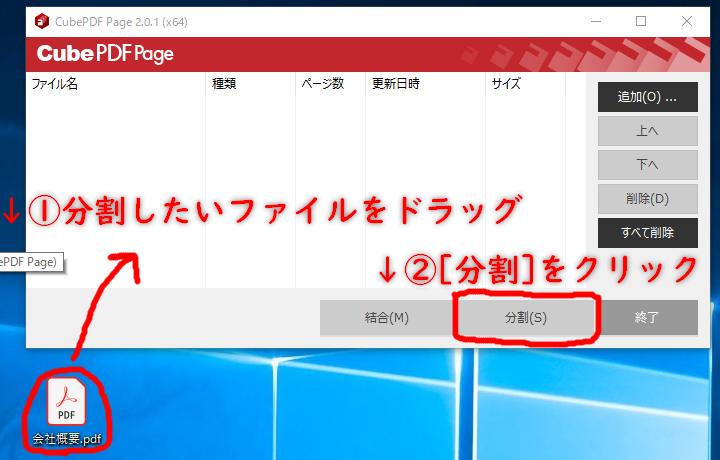Image resolution: width=720 pixels, height=460 pixels.
Task: Click the ページ数 column header
Action: point(330,84)
